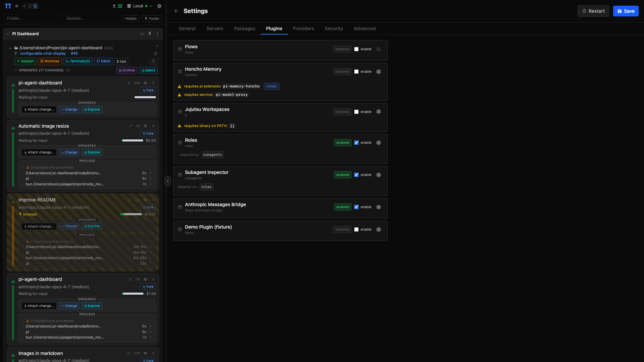Collapse 4 background processes in Improve README
Image resolution: width=644 pixels, height=362 pixels.
pyautogui.click(x=23, y=241)
